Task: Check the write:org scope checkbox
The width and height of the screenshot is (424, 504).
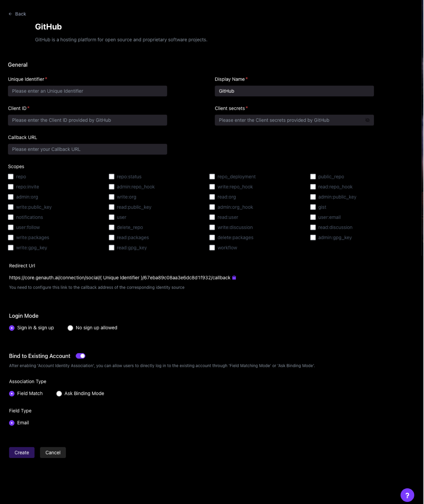Action: click(112, 197)
